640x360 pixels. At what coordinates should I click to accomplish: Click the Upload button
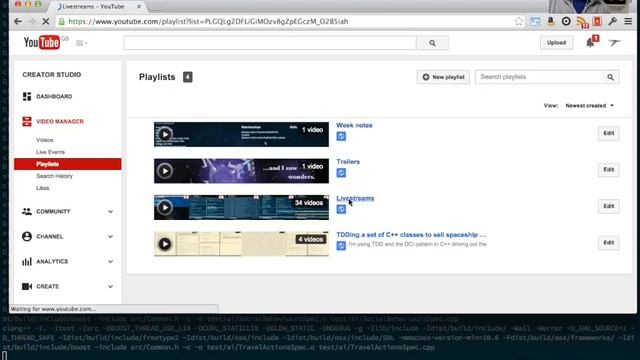[556, 42]
